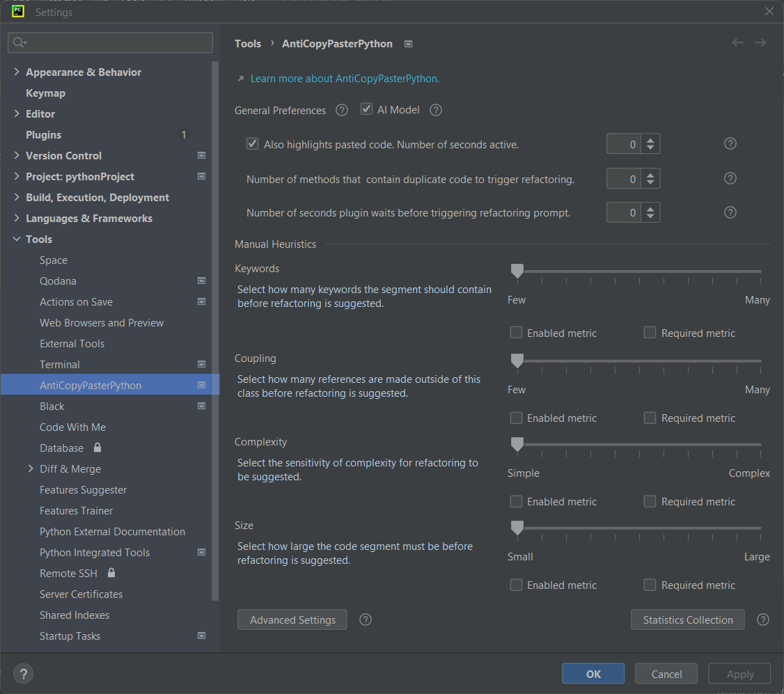Click Tools in the breadcrumb
784x694 pixels.
pos(248,44)
